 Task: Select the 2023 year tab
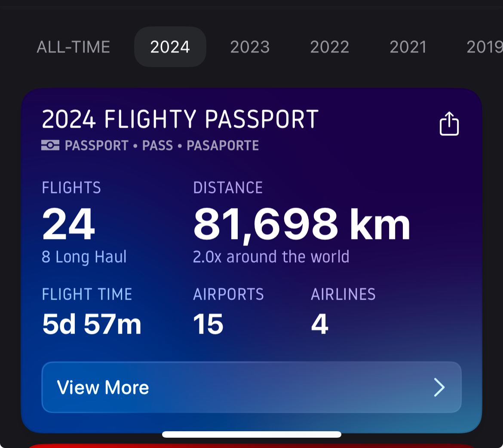pos(250,47)
